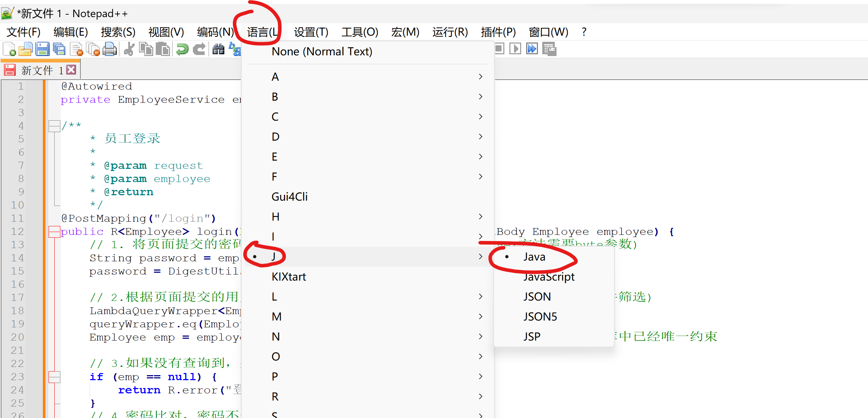Click the Open file folder icon

coord(25,49)
